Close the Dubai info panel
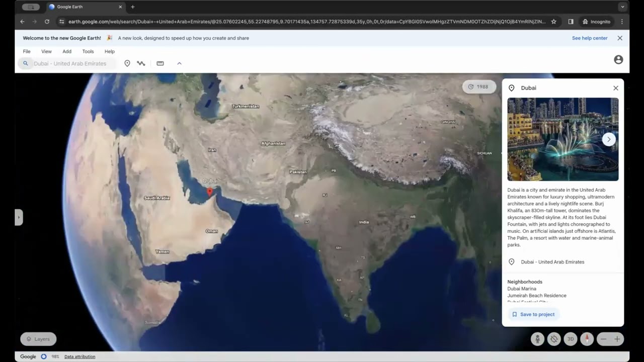Image resolution: width=644 pixels, height=362 pixels. [x=615, y=88]
